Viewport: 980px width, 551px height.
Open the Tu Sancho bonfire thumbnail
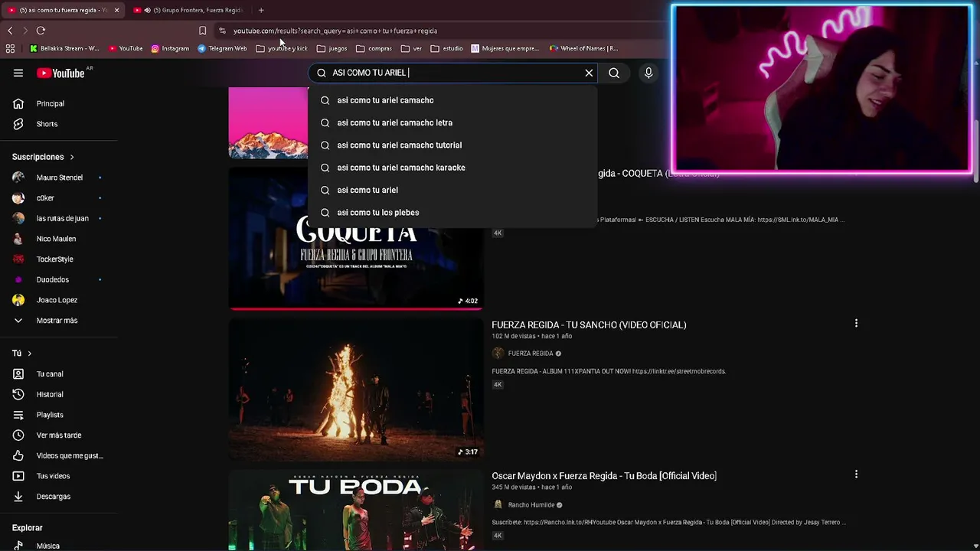click(x=355, y=389)
